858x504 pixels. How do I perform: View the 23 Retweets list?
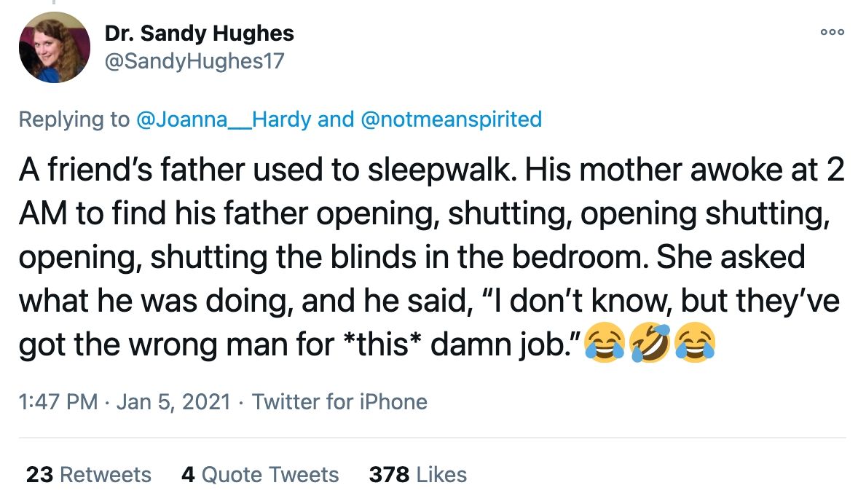point(88,475)
